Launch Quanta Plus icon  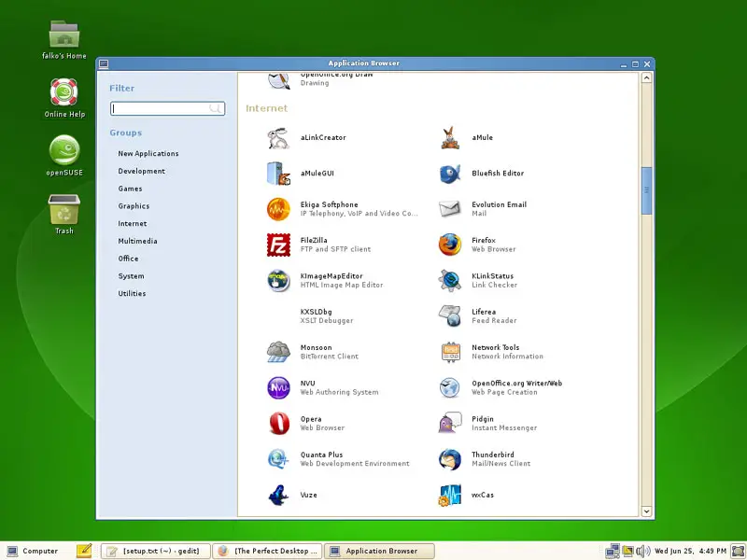tap(278, 459)
